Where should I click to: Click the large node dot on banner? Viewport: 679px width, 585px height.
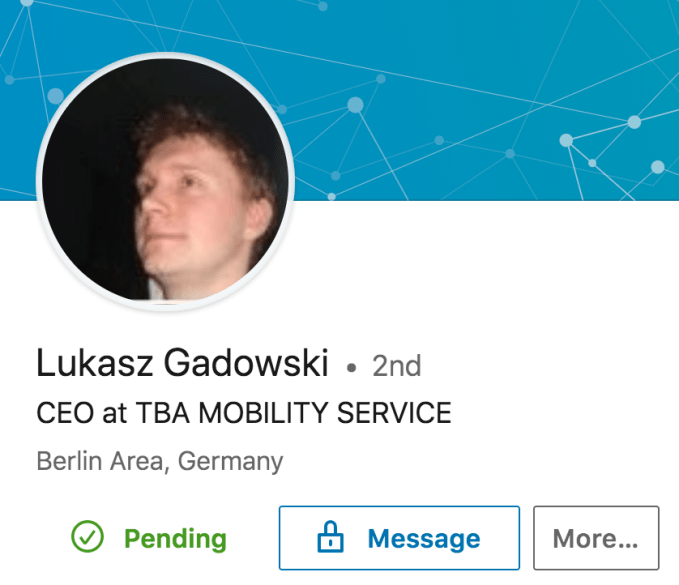tap(355, 104)
